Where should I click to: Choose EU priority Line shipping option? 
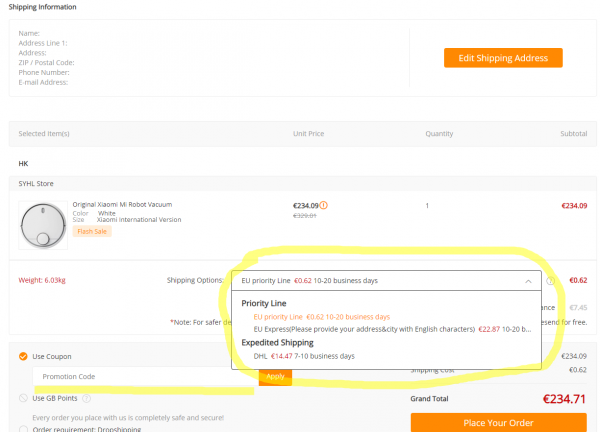point(320,316)
